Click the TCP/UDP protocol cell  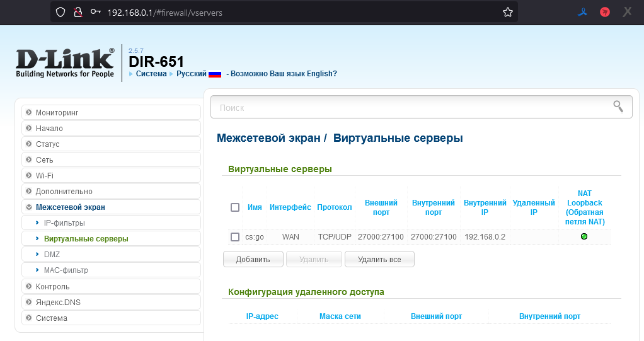[x=335, y=236]
